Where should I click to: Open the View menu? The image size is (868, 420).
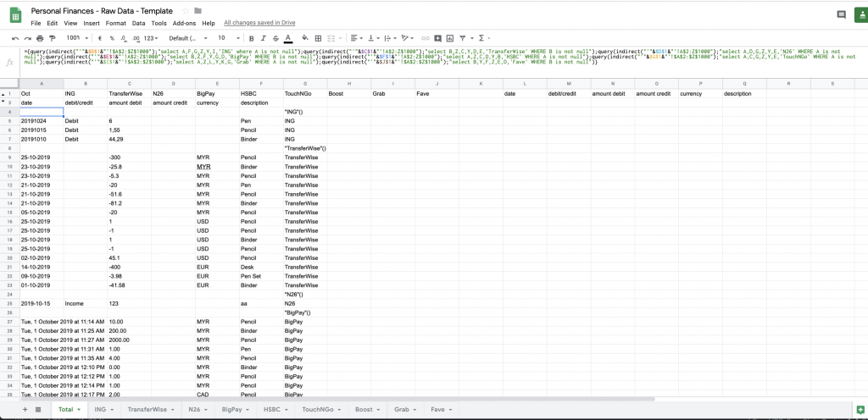point(70,23)
